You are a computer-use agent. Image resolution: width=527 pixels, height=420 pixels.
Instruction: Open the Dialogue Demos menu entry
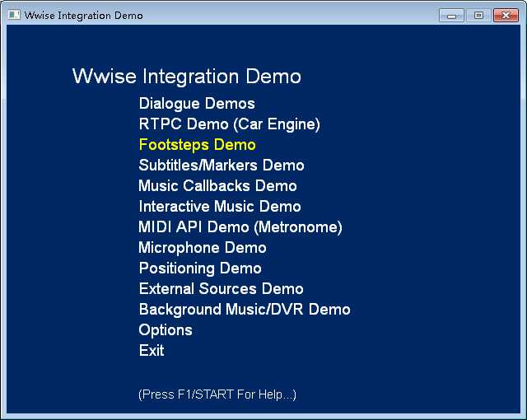[x=197, y=104]
